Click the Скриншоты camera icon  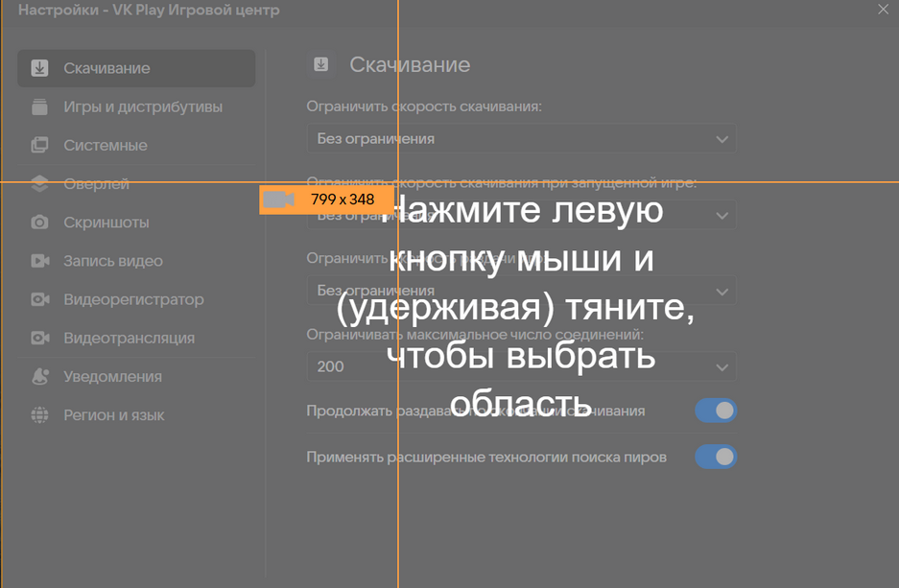pos(39,223)
